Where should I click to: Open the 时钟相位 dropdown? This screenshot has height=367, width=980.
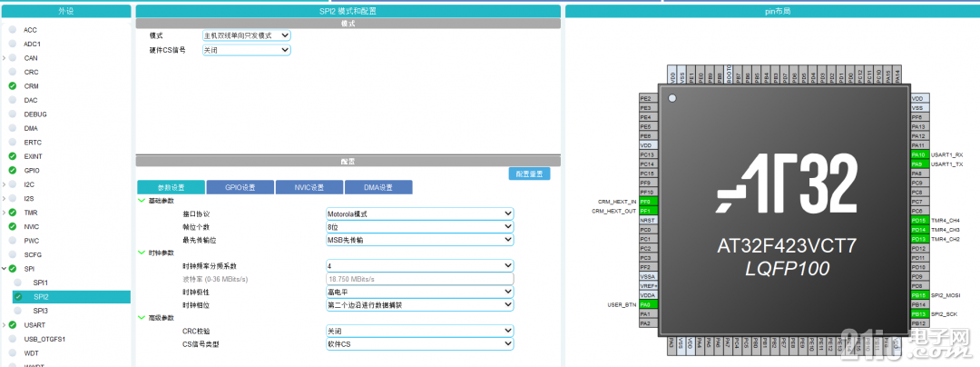(420, 305)
